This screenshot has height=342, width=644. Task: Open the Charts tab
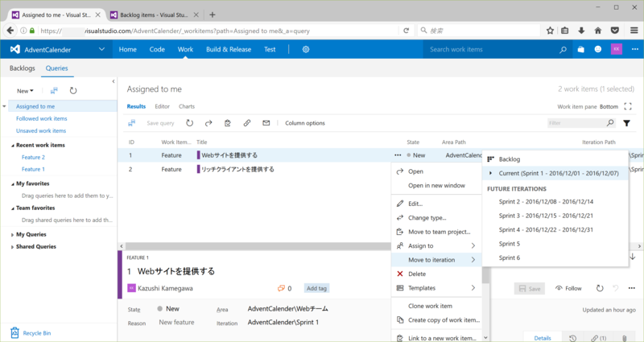[x=187, y=106]
